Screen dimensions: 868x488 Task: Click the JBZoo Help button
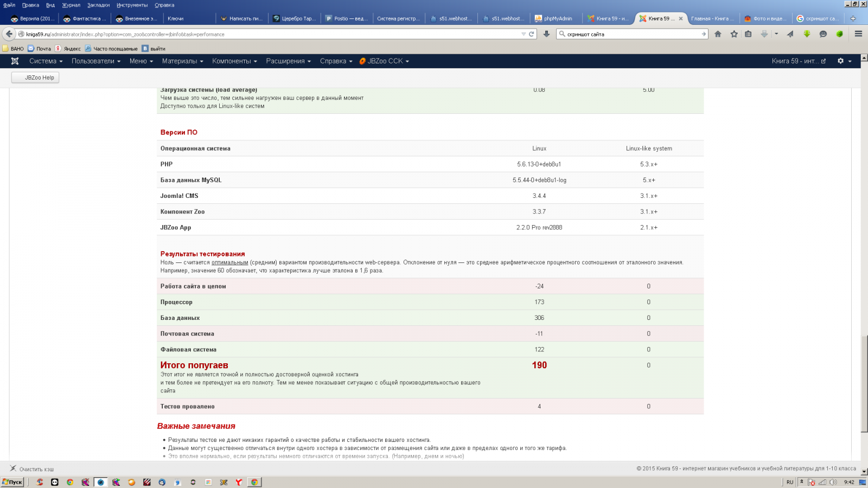35,78
